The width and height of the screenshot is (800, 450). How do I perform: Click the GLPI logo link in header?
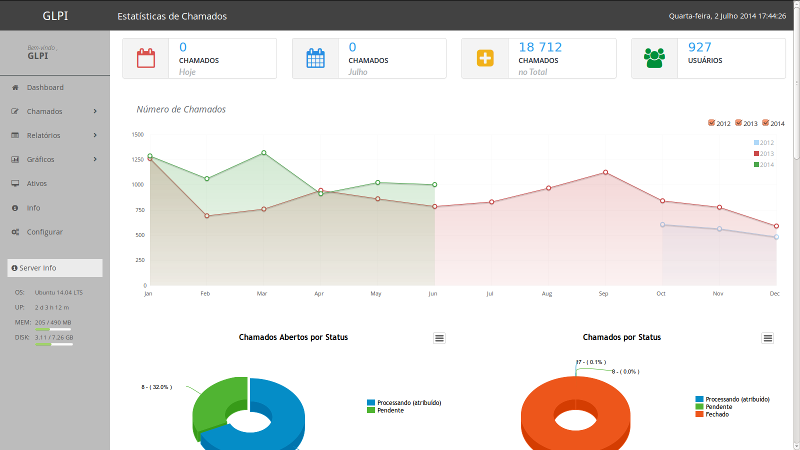click(55, 17)
